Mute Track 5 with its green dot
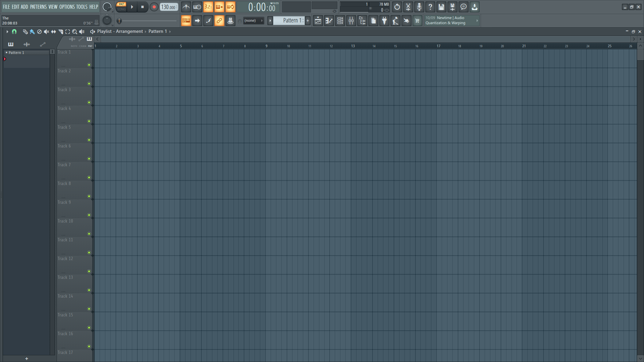The image size is (644, 362). (89, 140)
